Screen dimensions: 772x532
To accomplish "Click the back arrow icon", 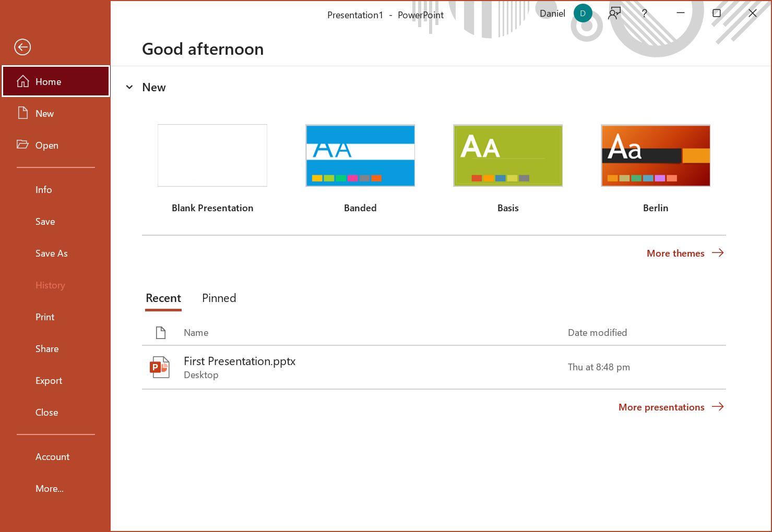I will tap(22, 47).
